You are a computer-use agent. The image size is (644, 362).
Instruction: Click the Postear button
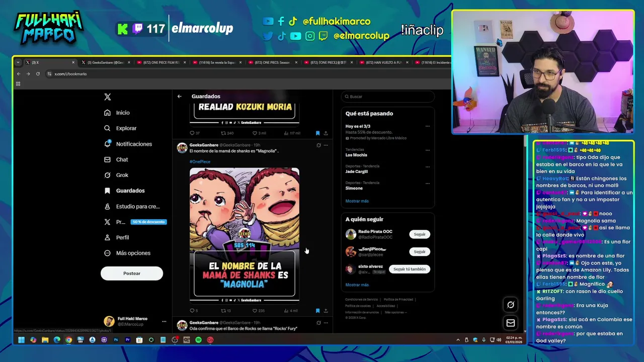[x=132, y=274]
